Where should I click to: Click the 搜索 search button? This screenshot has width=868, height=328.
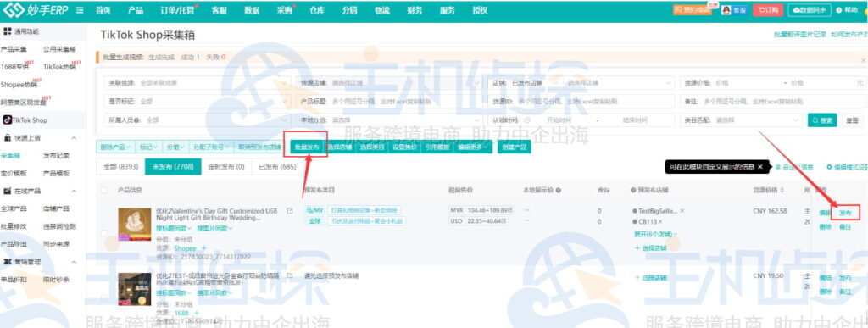[822, 120]
